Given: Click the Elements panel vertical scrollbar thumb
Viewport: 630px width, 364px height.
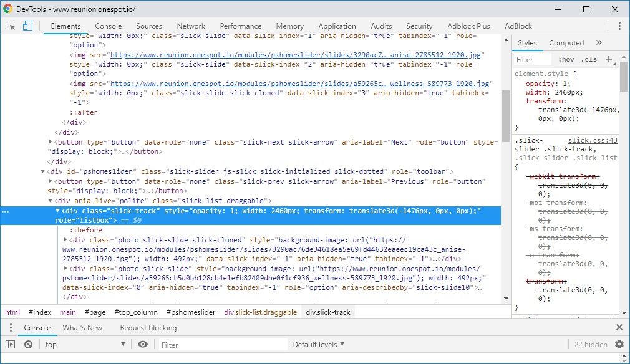Looking at the screenshot, I should [506, 115].
